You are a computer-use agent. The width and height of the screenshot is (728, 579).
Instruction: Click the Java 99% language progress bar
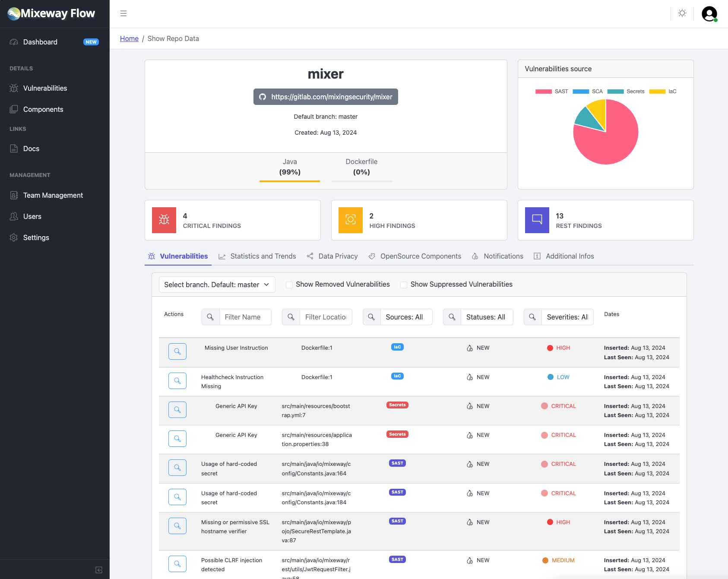290,181
